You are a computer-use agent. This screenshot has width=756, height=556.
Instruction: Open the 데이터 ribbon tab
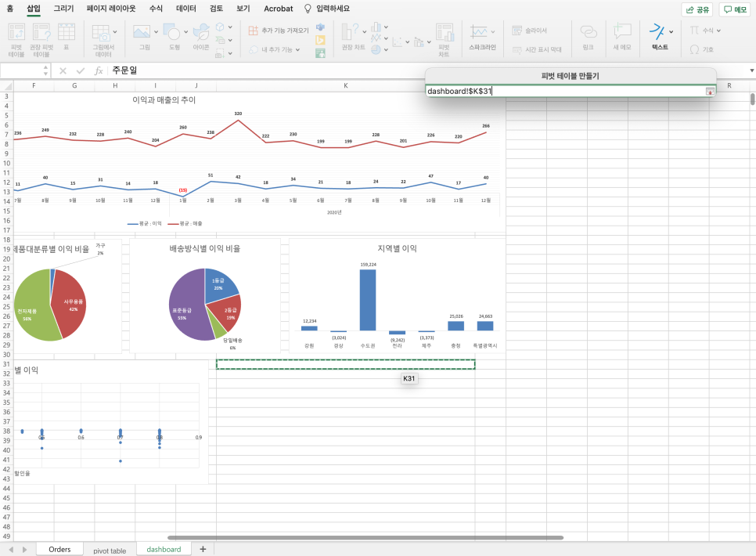tap(186, 9)
